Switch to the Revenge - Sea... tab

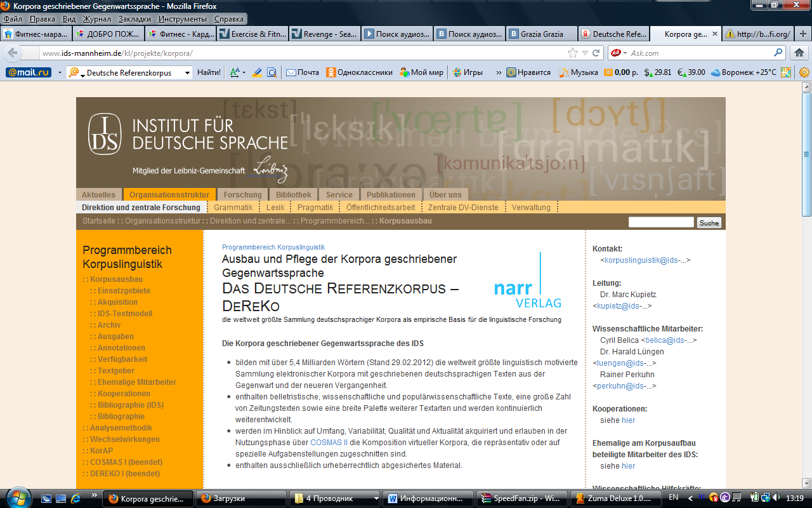tap(325, 34)
